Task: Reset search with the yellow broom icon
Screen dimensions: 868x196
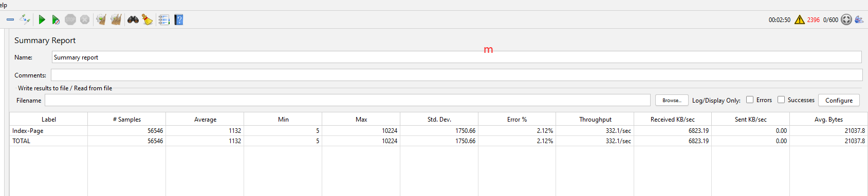Action: click(147, 19)
